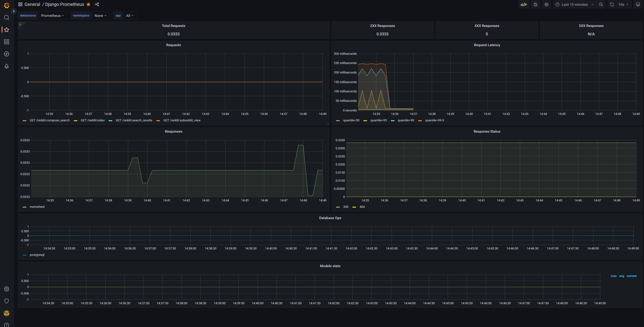Click the General folder breadcrumb
Viewport: 644px width, 327px height.
tap(32, 4)
